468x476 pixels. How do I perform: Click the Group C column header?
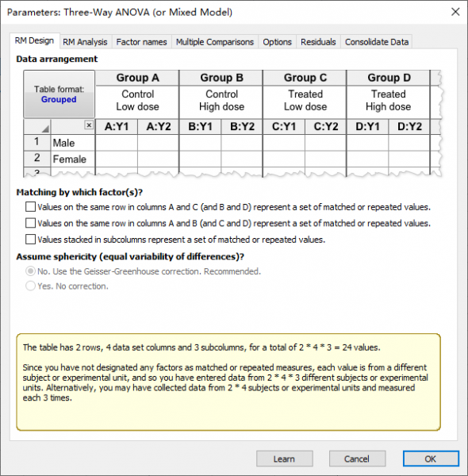(305, 78)
